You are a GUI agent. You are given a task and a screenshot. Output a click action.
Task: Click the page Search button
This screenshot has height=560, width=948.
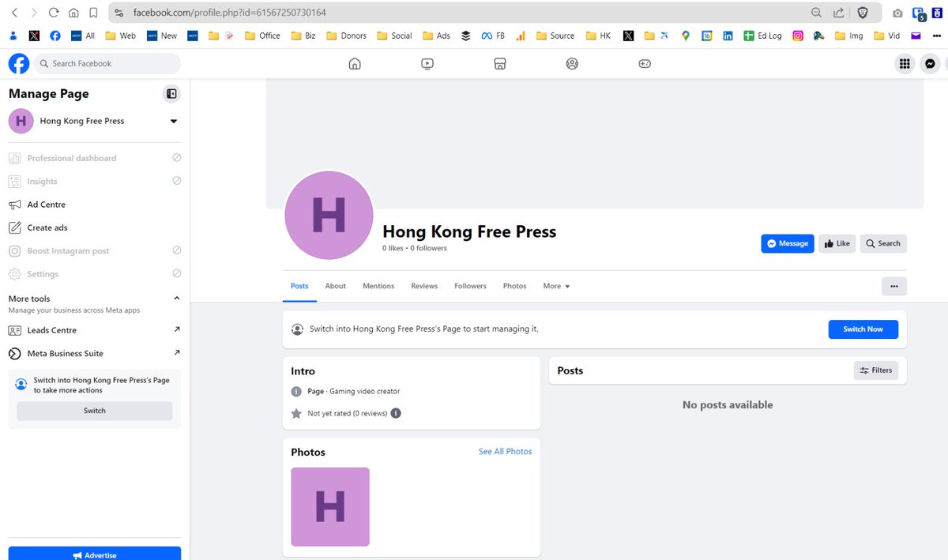(883, 243)
